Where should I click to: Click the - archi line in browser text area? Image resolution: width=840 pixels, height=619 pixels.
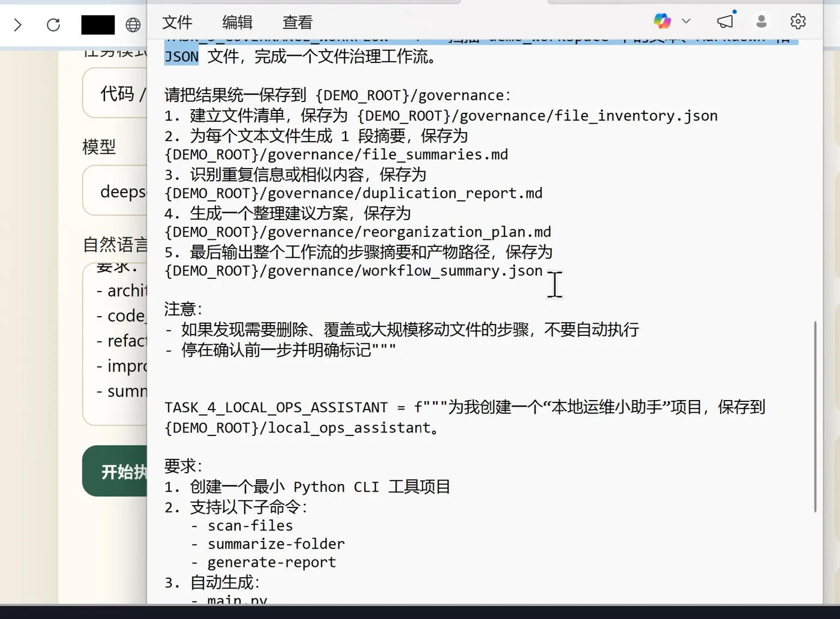121,291
